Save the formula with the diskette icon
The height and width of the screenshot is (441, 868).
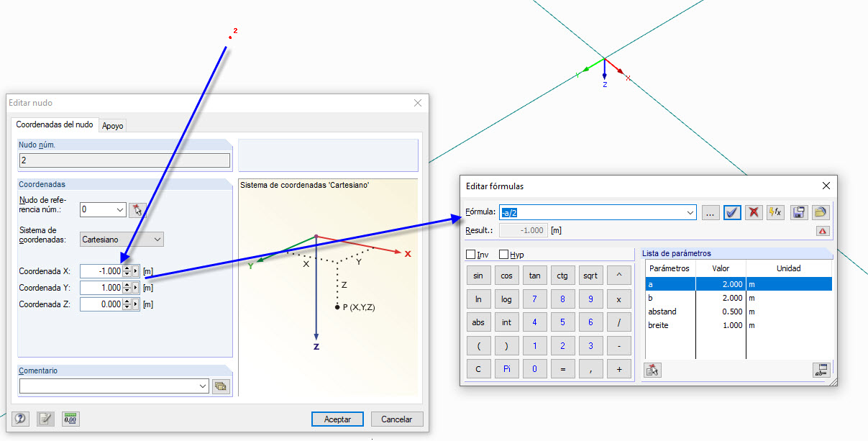(x=798, y=212)
